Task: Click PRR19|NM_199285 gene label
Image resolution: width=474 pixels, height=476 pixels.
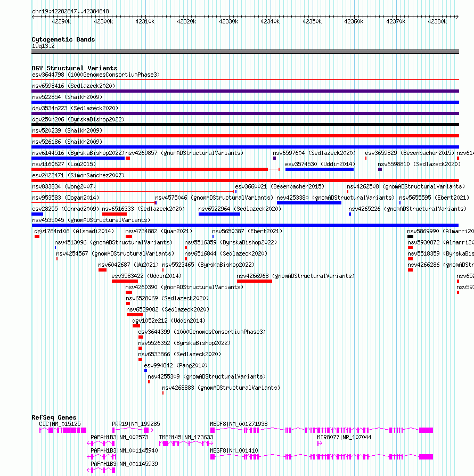Action: 136,424
